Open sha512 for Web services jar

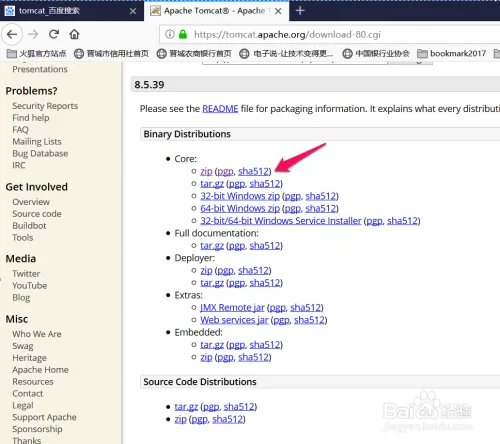[x=309, y=320]
